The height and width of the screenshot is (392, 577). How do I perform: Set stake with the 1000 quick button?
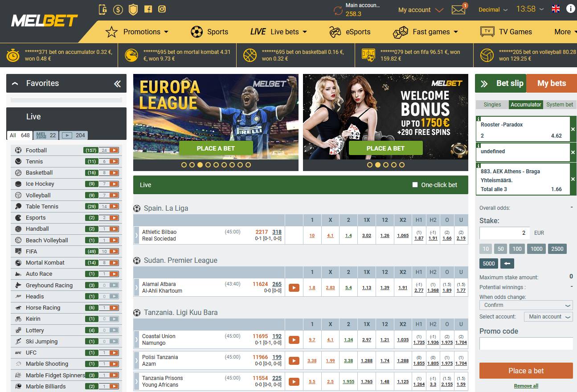[536, 249]
